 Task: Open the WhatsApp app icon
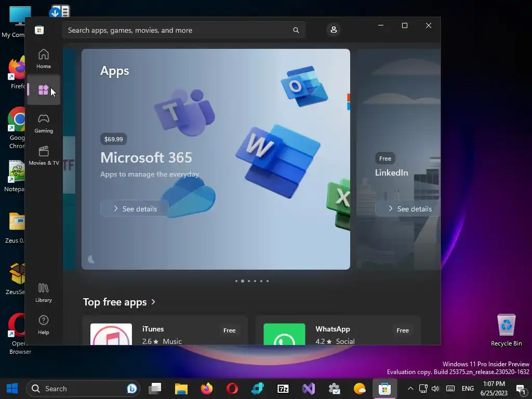click(284, 334)
